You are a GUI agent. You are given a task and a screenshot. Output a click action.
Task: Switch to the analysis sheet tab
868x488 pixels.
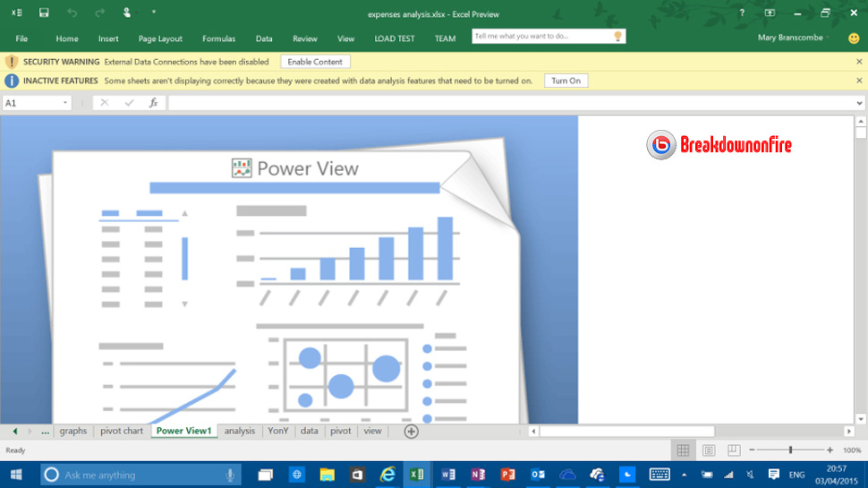[x=240, y=431]
